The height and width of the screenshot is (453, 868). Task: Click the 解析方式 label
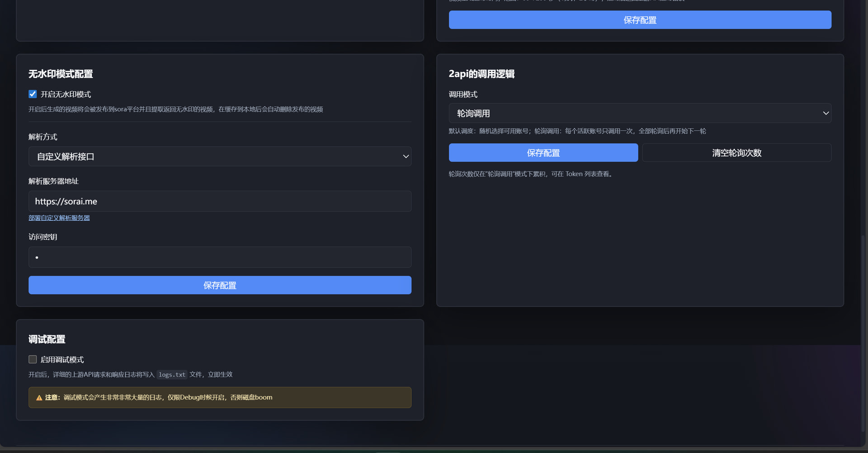(43, 137)
